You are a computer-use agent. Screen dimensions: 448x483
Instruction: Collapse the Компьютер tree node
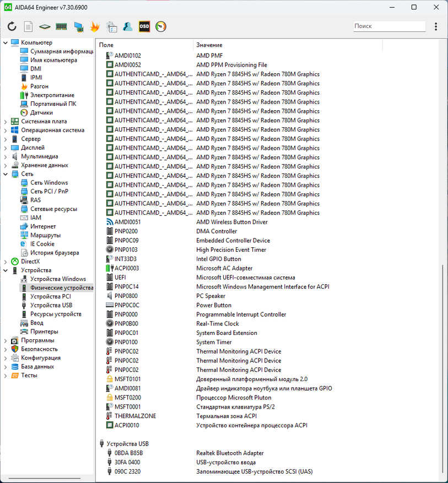[x=6, y=42]
